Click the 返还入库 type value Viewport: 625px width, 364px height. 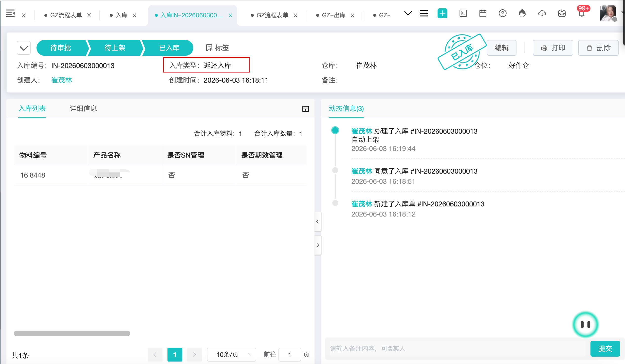(218, 65)
